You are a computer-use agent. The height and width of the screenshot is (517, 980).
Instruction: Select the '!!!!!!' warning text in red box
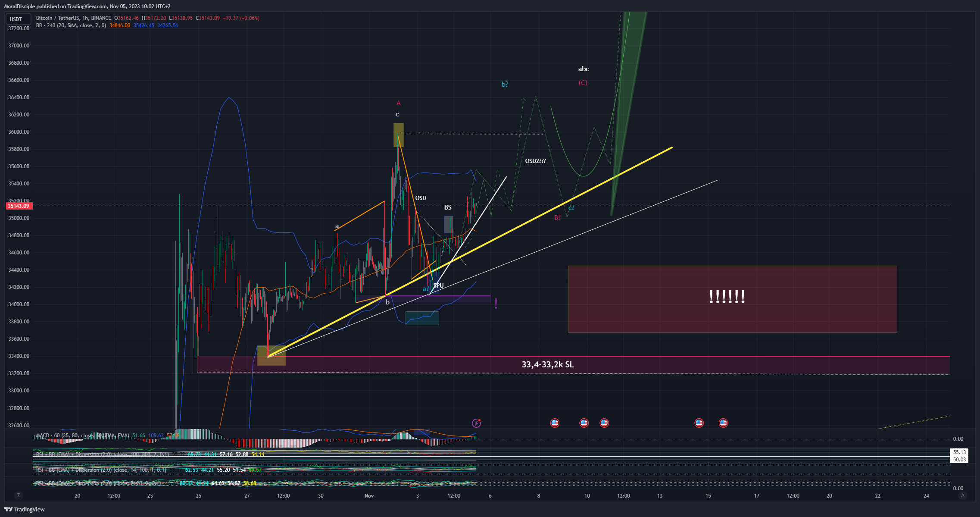pyautogui.click(x=727, y=297)
